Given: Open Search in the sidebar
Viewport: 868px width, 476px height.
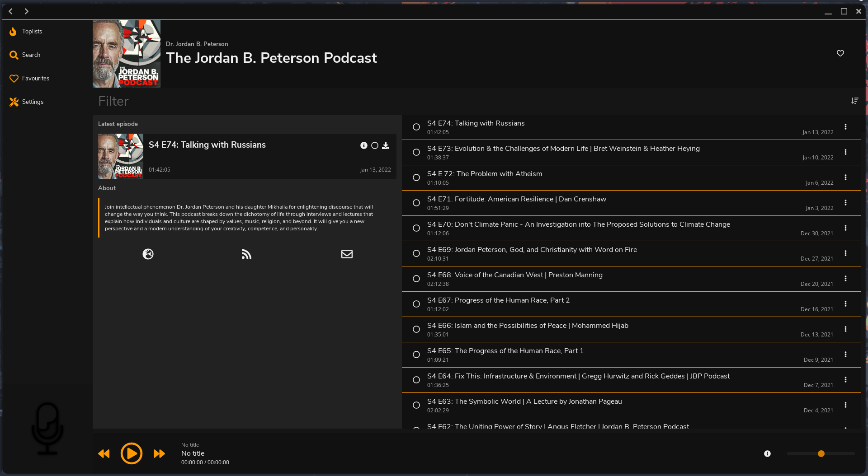Looking at the screenshot, I should [x=25, y=55].
